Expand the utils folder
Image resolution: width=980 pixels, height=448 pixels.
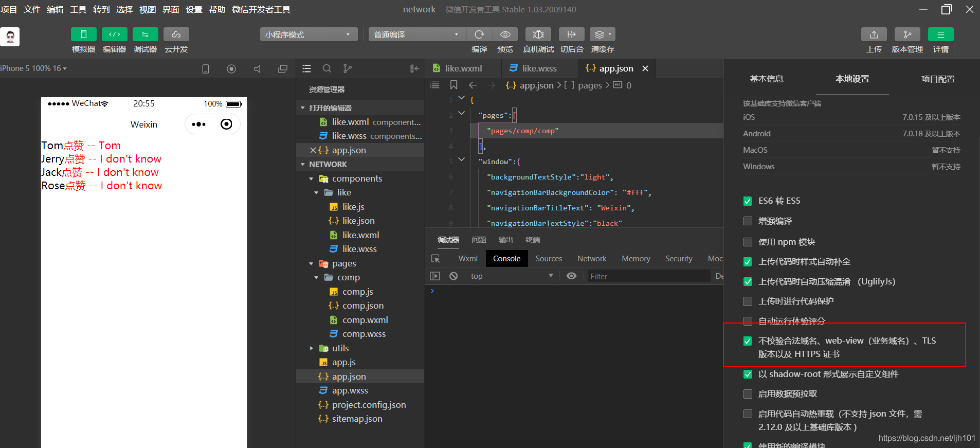311,349
